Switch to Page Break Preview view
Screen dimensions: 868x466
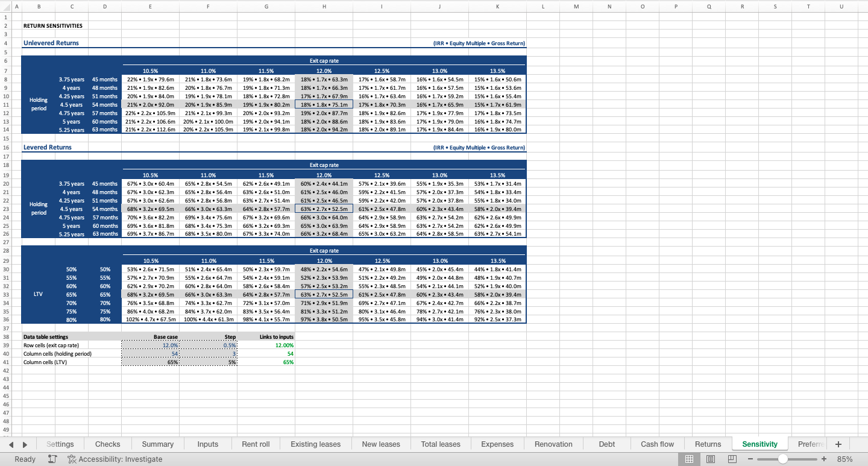[x=732, y=459]
